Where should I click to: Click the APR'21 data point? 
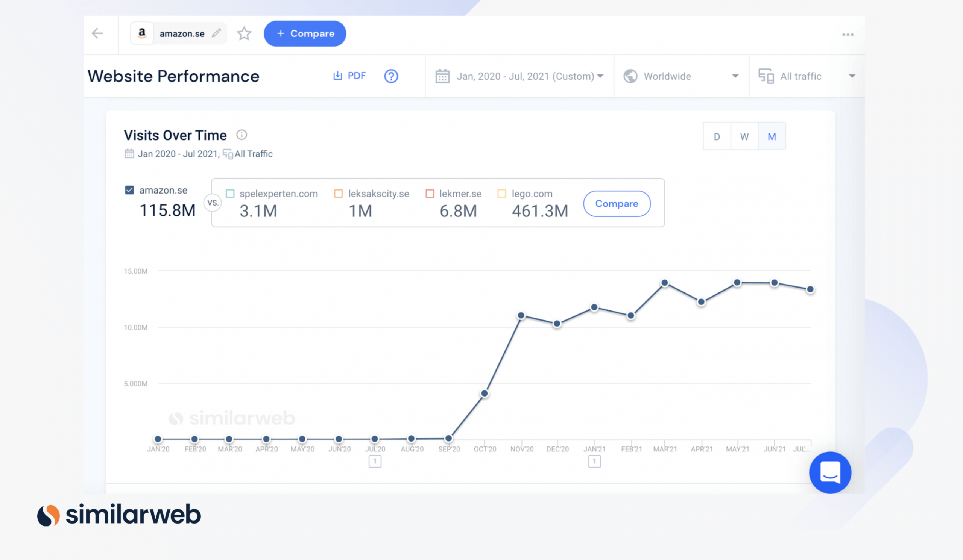click(x=701, y=302)
